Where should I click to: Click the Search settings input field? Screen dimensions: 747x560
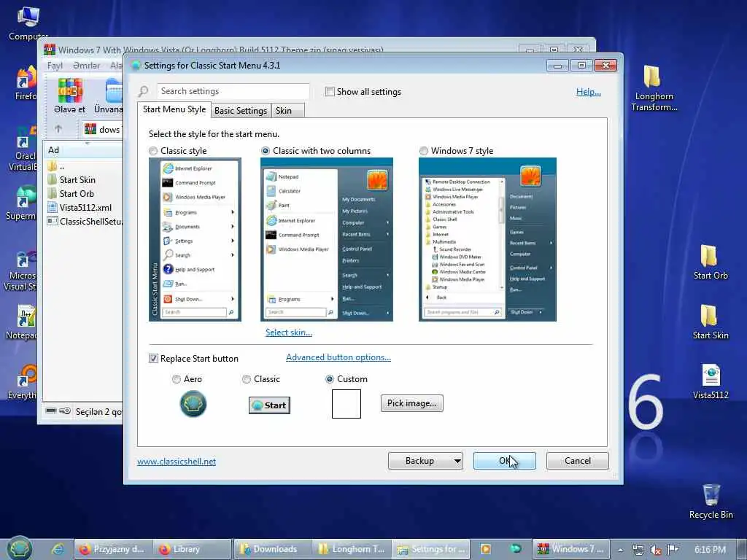(233, 91)
